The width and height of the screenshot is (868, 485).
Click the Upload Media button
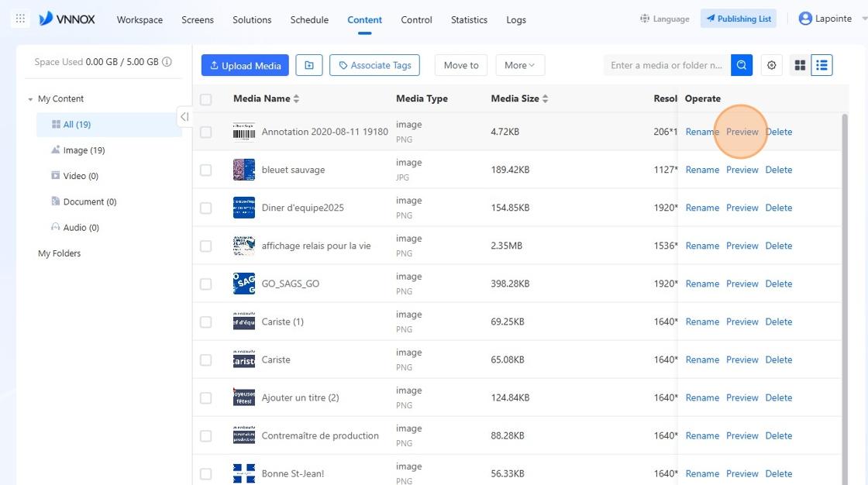(245, 65)
